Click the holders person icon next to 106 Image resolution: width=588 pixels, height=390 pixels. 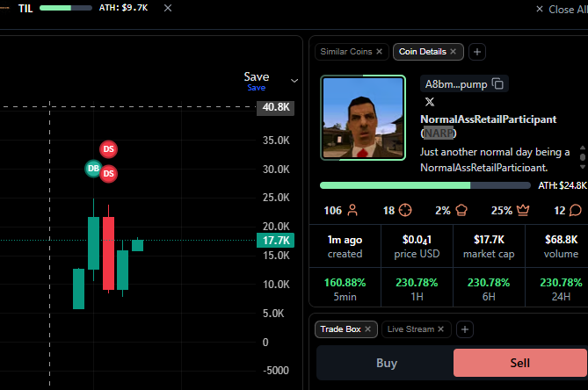(x=352, y=210)
